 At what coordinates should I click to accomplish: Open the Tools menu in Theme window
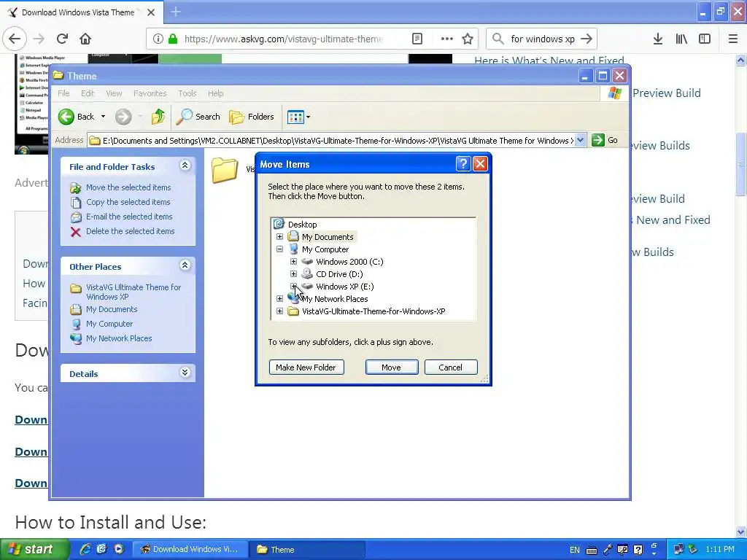tap(187, 93)
